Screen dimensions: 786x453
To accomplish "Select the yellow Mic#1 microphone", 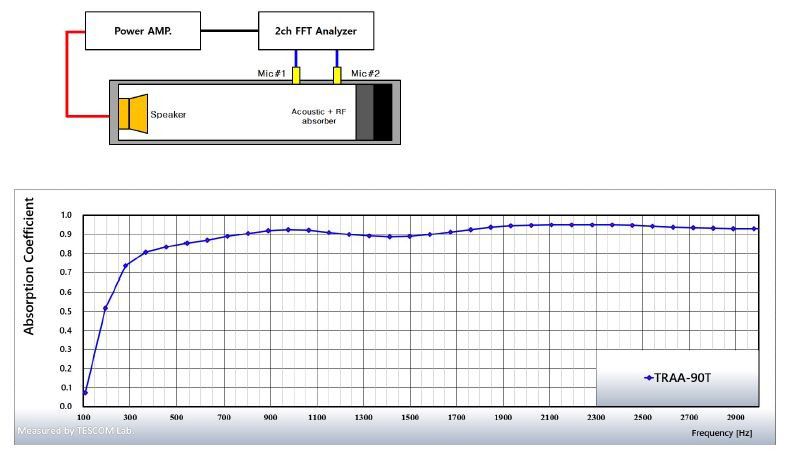I will pyautogui.click(x=269, y=75).
